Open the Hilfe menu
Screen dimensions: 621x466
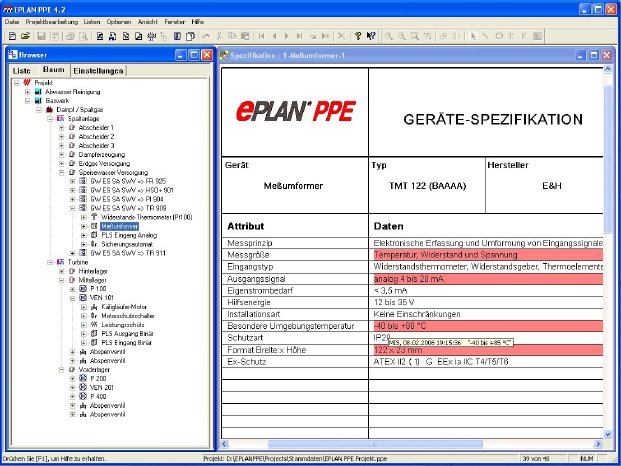[198, 22]
